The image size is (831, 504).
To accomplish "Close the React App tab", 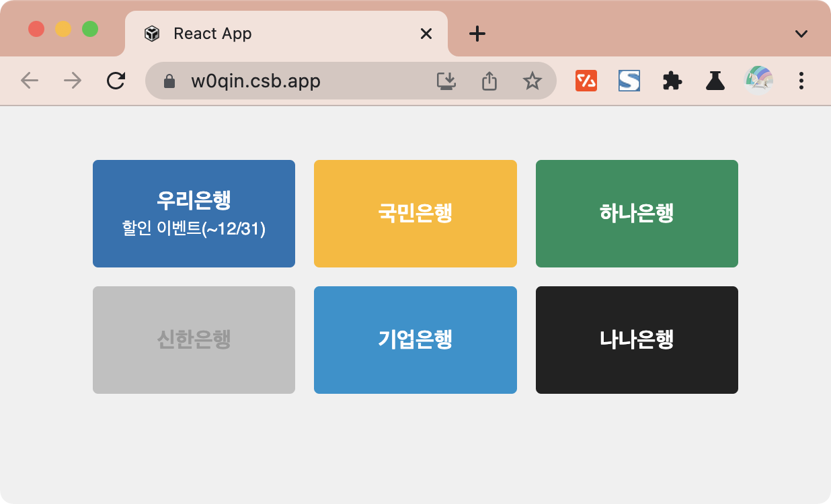I will 426,34.
